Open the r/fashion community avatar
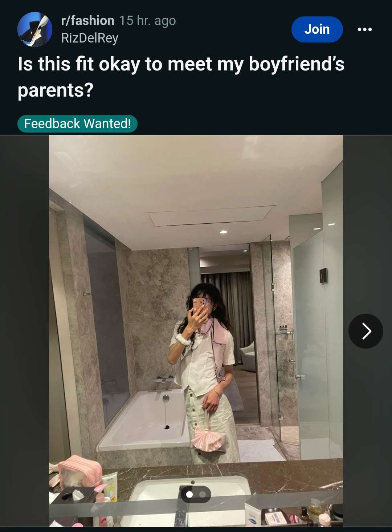Screen dimensions: 392x532 35,29
